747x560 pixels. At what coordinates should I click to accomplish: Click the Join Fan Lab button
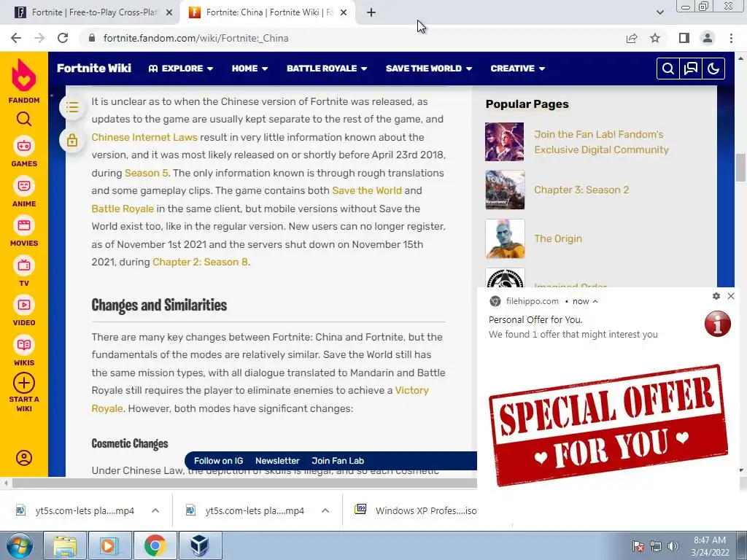point(338,461)
